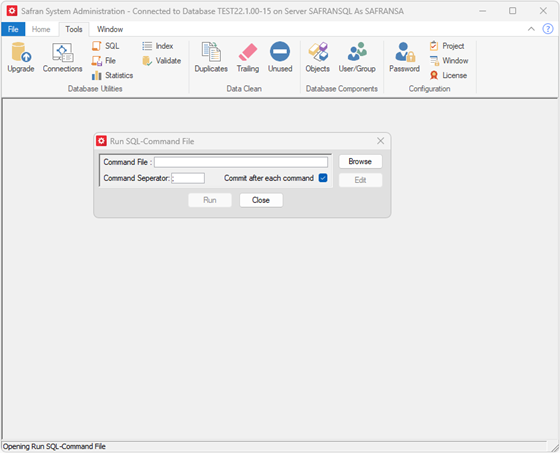Screen dimensions: 560x453
Task: Minimize the Safran System Administration window
Action: pyautogui.click(x=482, y=11)
